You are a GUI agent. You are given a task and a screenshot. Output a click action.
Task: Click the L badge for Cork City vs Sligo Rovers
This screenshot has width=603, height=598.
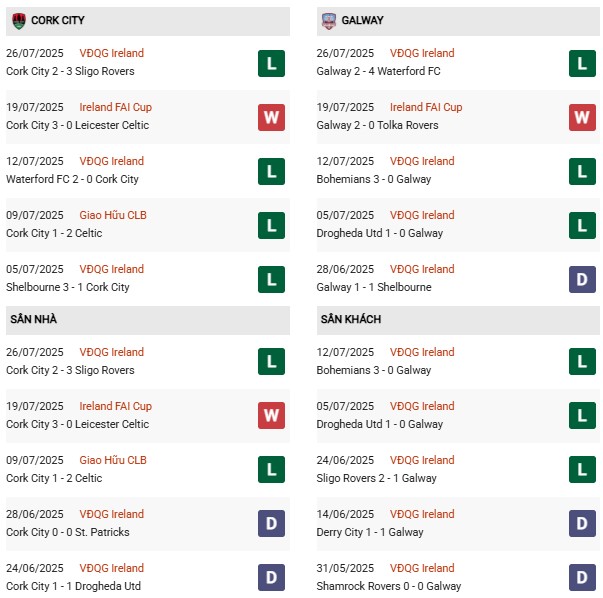[271, 63]
